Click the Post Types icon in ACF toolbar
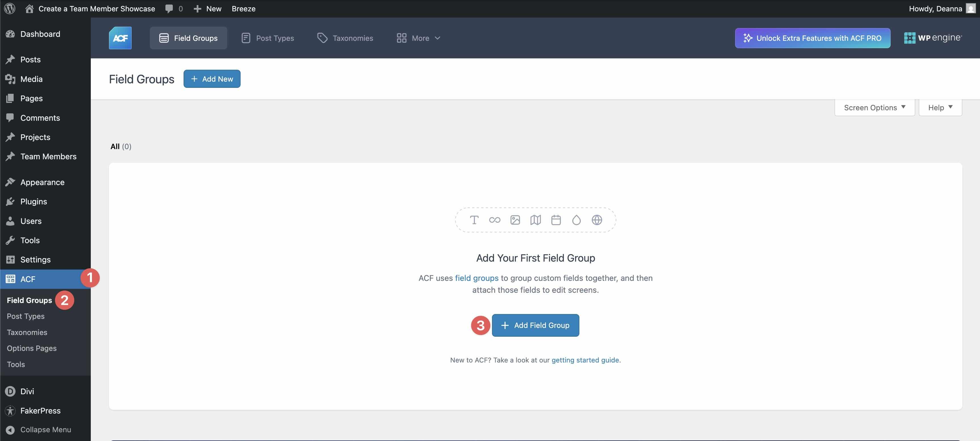 pyautogui.click(x=246, y=38)
